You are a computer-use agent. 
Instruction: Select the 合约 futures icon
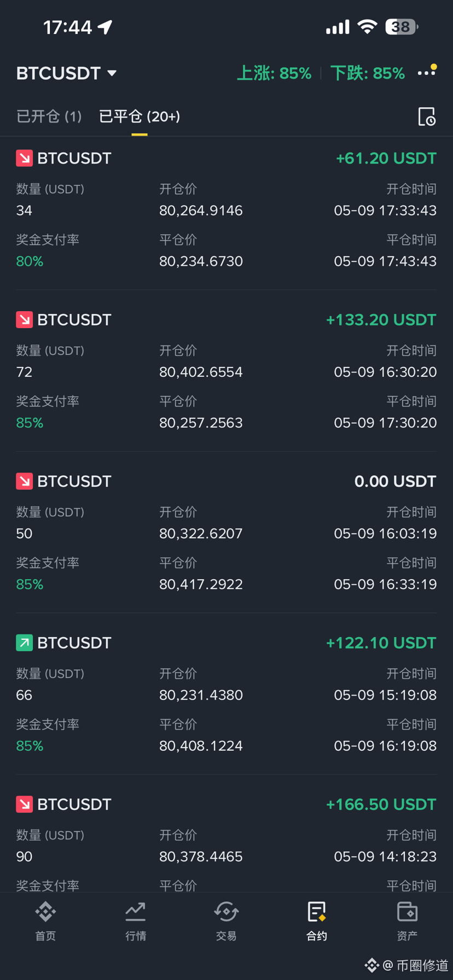(317, 921)
